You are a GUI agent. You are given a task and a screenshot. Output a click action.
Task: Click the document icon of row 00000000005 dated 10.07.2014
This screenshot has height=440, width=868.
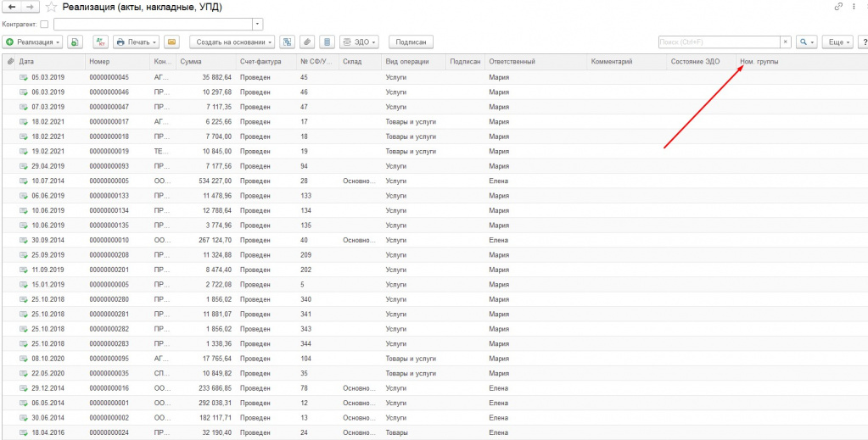pyautogui.click(x=24, y=181)
